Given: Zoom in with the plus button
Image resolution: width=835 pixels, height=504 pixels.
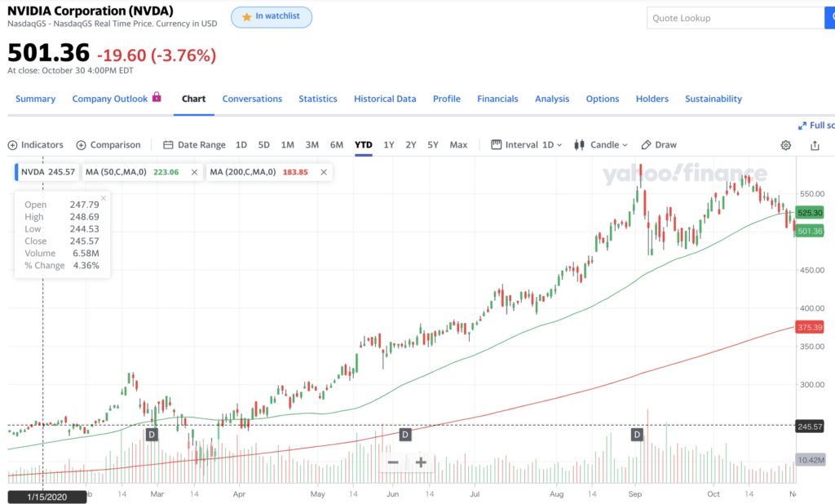Looking at the screenshot, I should (x=421, y=462).
